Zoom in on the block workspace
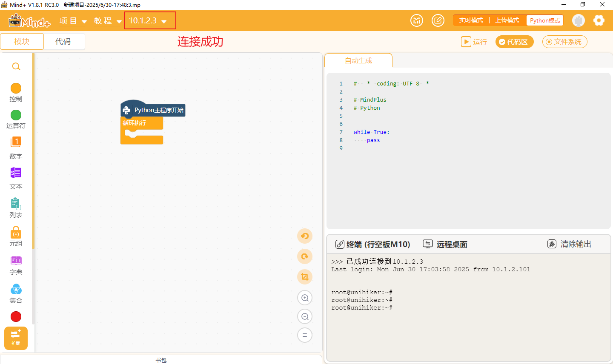The image size is (613, 364). click(305, 298)
